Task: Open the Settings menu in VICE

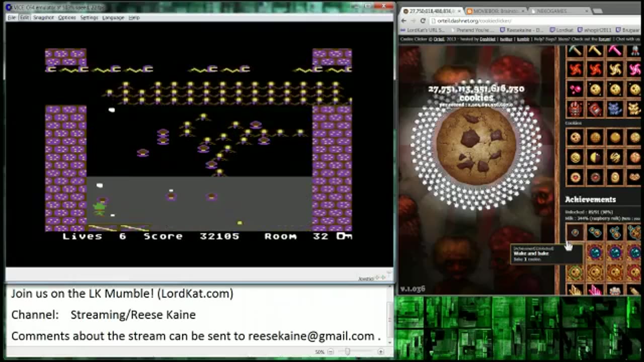Action: pos(89,17)
